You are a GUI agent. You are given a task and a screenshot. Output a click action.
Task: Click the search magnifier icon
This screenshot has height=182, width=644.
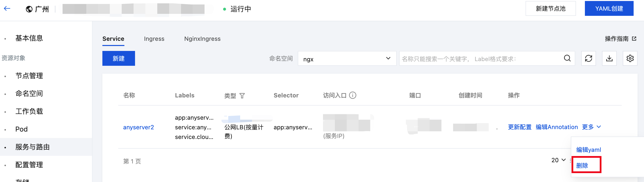[x=567, y=58]
